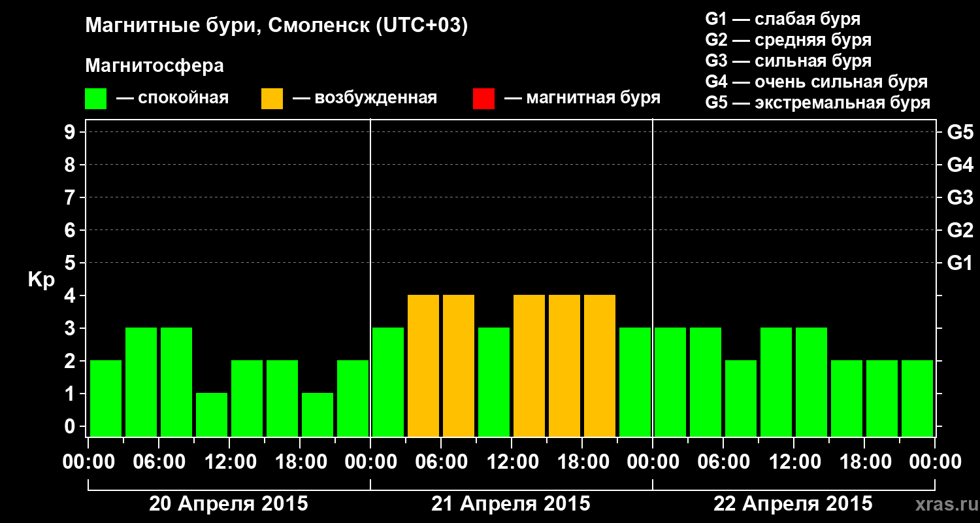
Task: Click the '12:00' tick above '20 Апреля 2015'
Action: click(229, 462)
